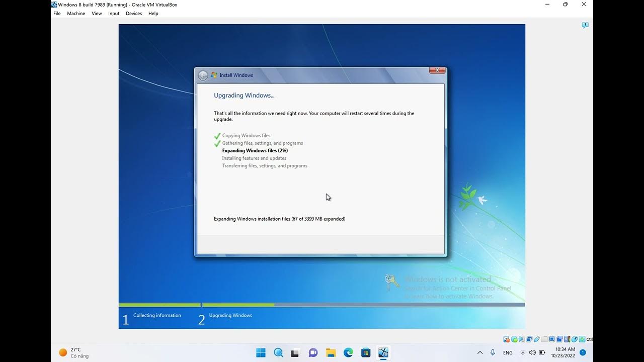The image size is (644, 362).
Task: Click the USB devices status icon
Action: pos(537,339)
